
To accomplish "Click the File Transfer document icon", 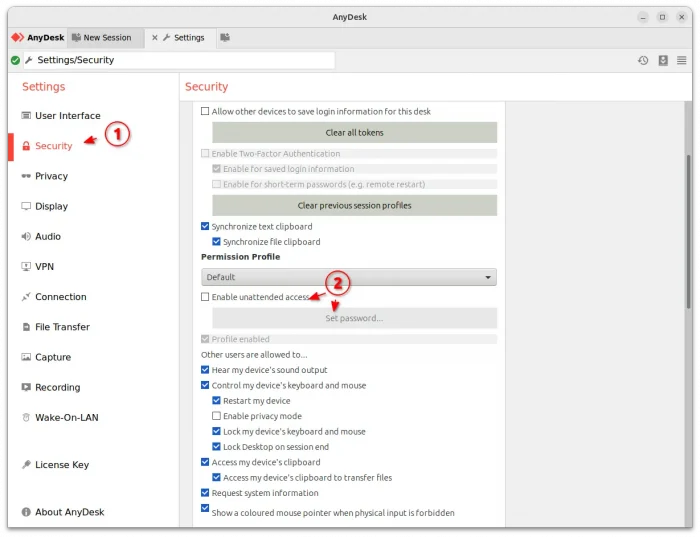I will (x=26, y=327).
